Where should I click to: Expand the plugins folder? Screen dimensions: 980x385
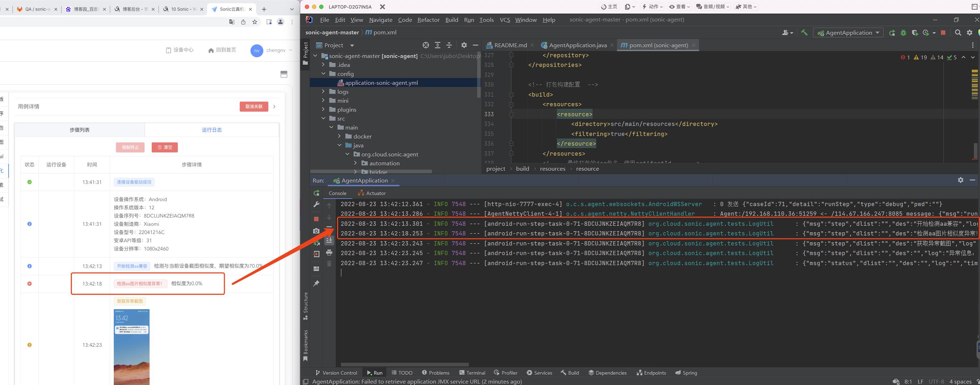click(323, 109)
